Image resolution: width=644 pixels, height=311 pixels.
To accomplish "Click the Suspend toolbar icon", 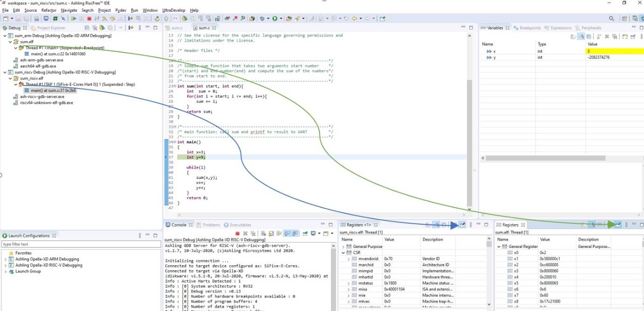I will (82, 19).
